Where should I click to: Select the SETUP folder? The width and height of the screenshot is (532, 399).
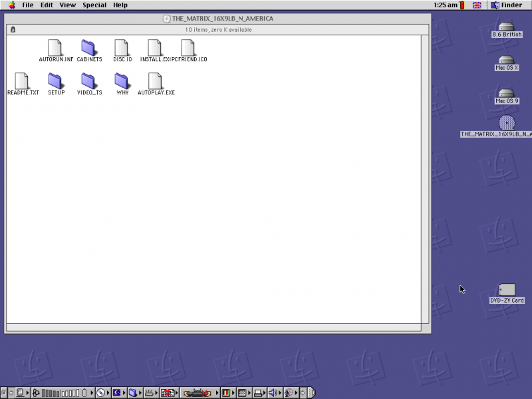tap(56, 80)
